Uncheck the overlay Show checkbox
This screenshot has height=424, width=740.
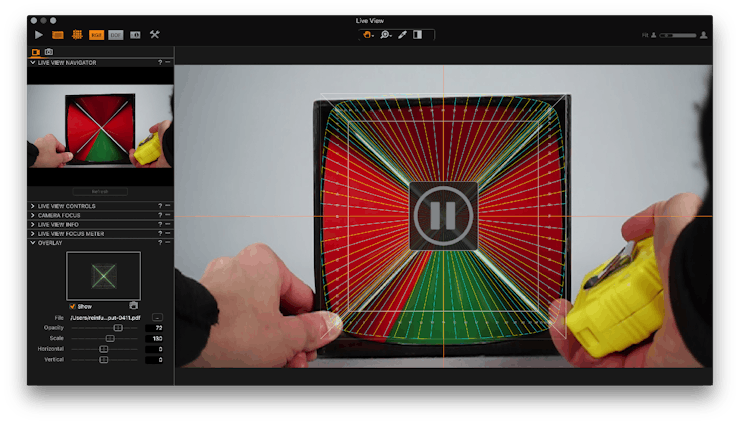(71, 306)
